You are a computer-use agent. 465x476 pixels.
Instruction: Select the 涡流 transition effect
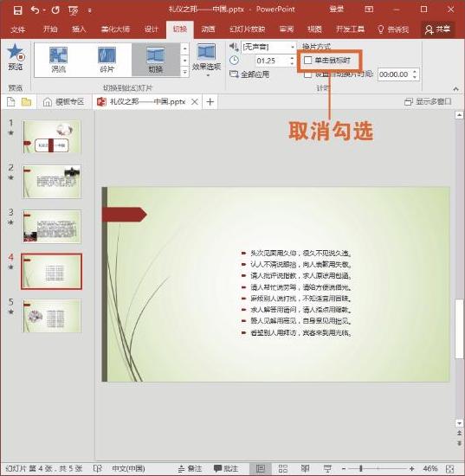tap(58, 60)
